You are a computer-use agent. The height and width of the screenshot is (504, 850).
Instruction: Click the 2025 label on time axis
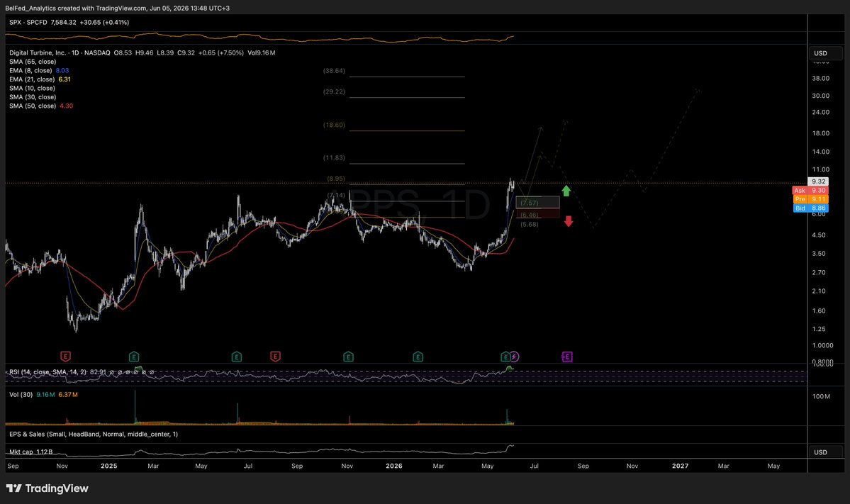[x=109, y=466]
